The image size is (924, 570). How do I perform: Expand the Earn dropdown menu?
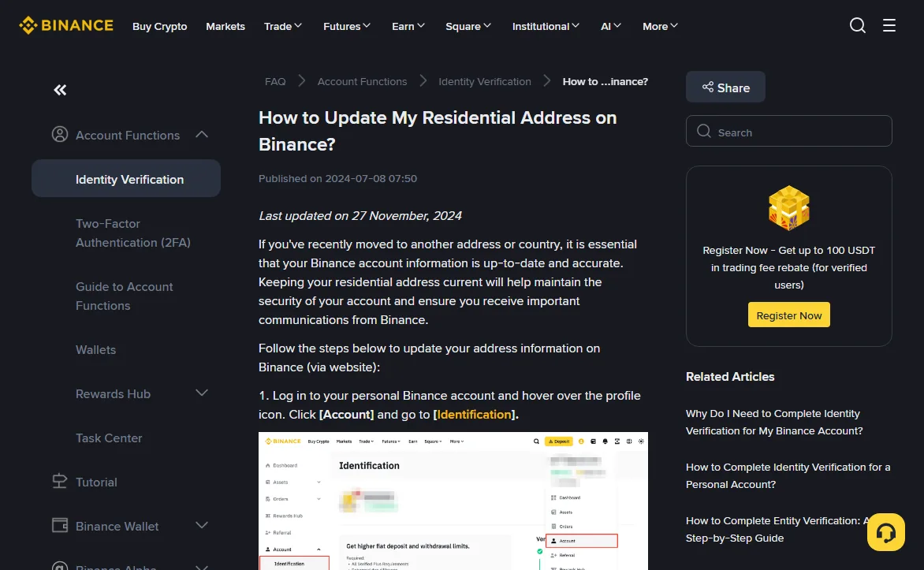pos(408,26)
